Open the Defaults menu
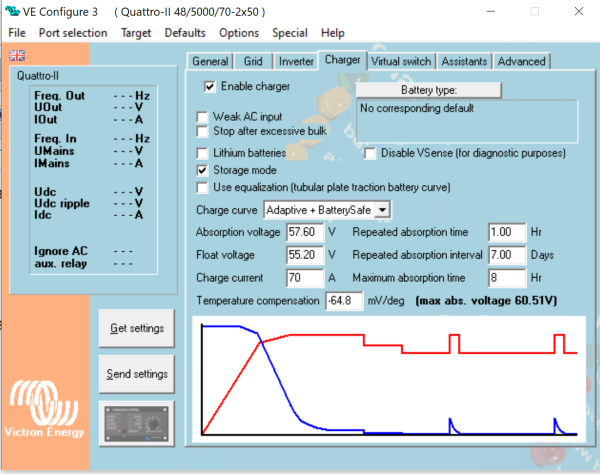Image resolution: width=600 pixels, height=474 pixels. click(185, 33)
